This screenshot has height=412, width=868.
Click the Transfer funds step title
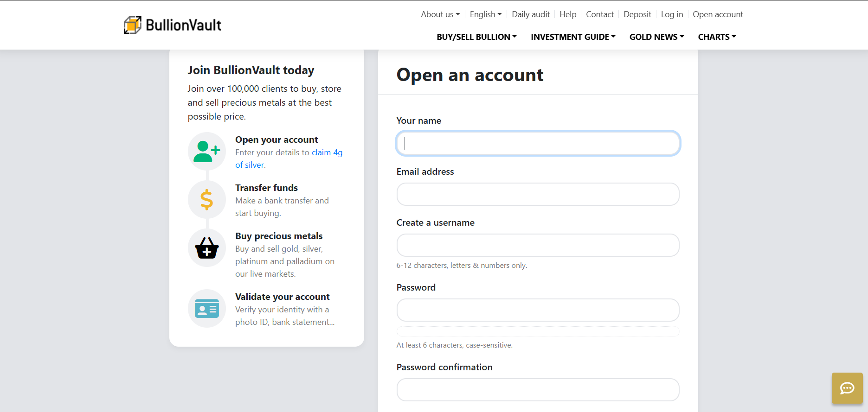click(x=266, y=188)
